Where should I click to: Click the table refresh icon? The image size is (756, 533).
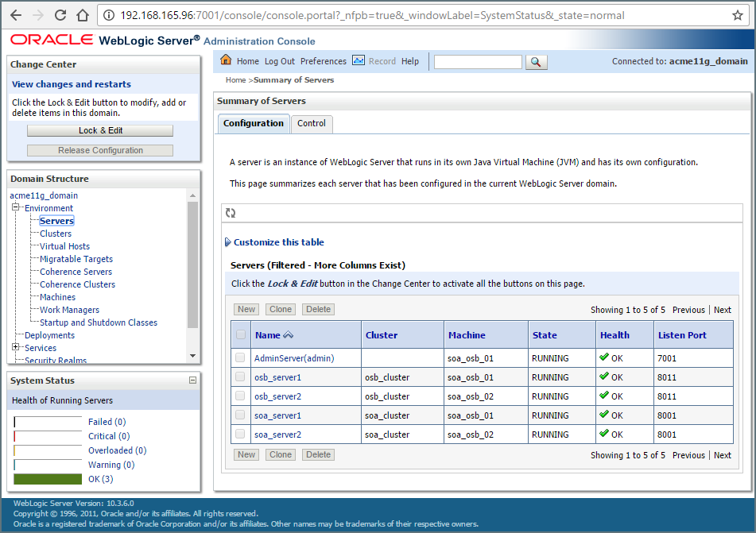tap(231, 213)
